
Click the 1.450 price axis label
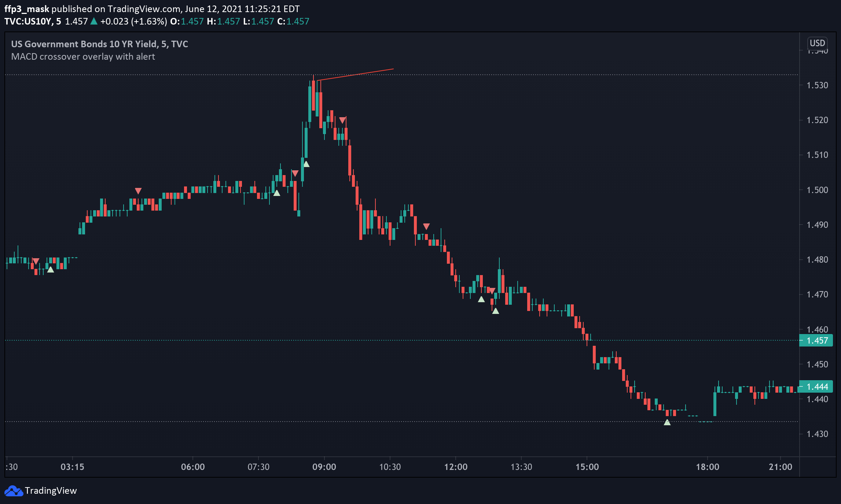(817, 364)
